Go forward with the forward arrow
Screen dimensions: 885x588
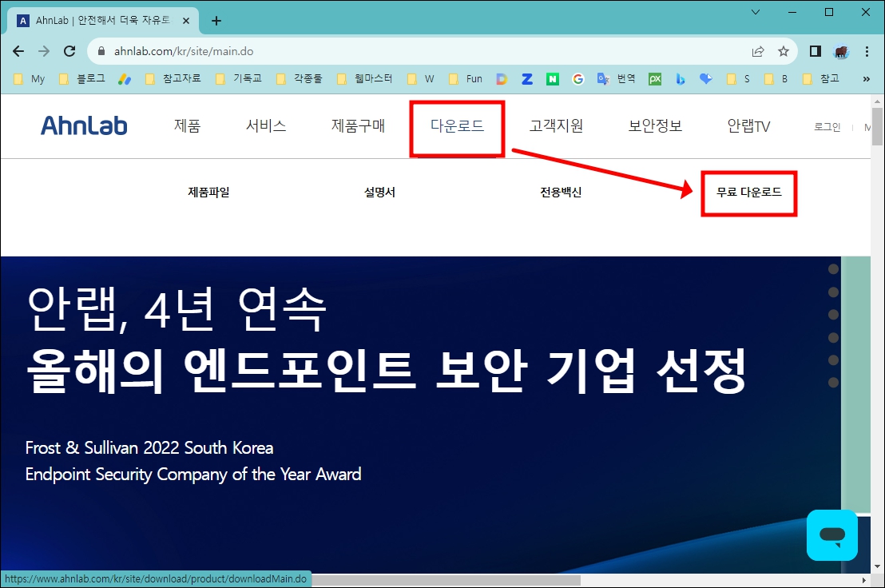click(44, 51)
